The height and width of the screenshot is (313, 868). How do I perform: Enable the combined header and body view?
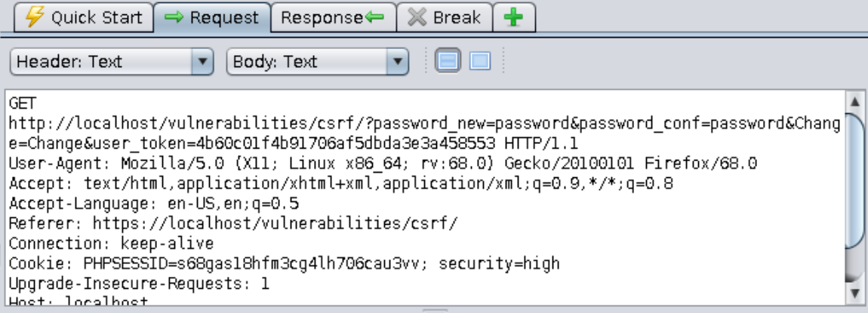click(480, 61)
